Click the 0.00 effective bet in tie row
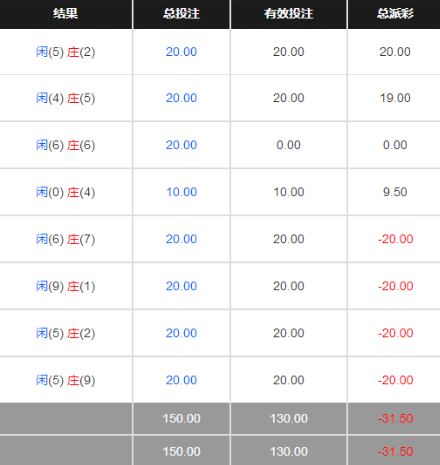This screenshot has width=440, height=465. (x=289, y=145)
